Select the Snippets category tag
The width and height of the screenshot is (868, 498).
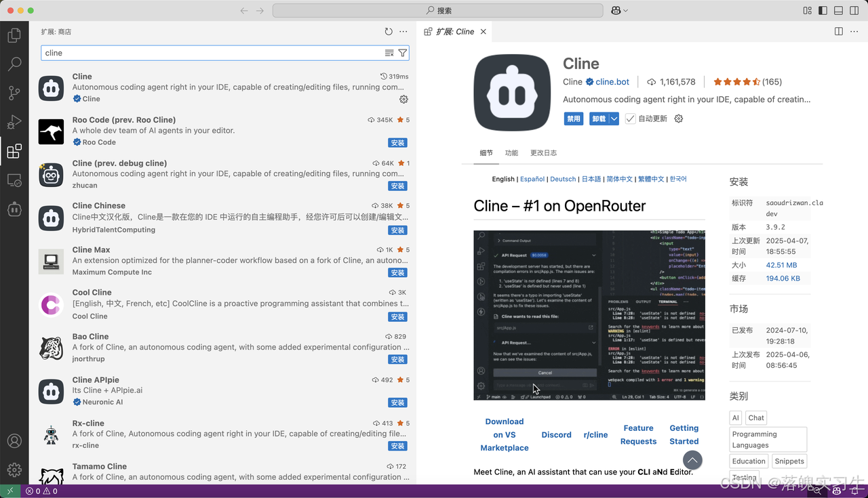pos(789,461)
